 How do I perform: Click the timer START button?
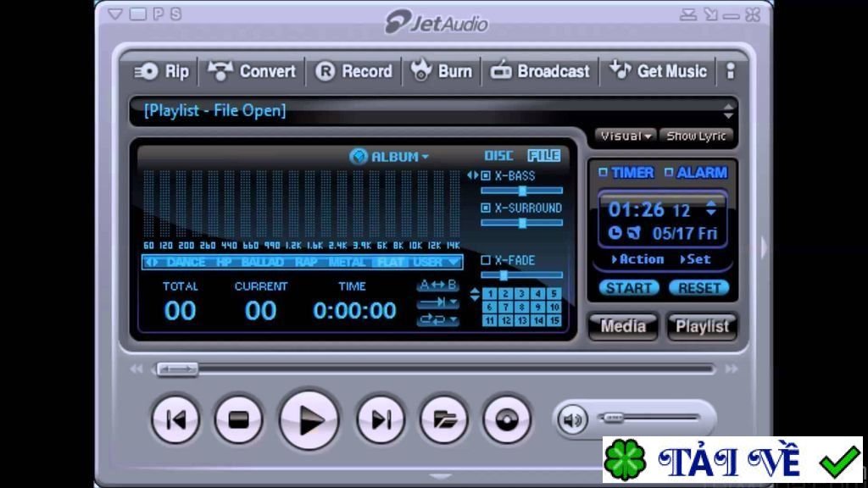pos(629,288)
